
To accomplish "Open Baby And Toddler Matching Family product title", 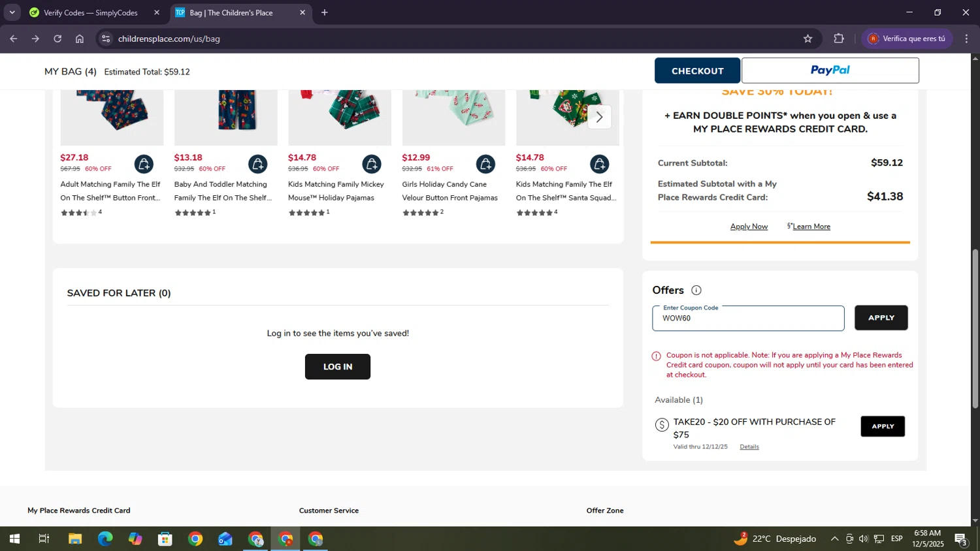I will coord(223,191).
